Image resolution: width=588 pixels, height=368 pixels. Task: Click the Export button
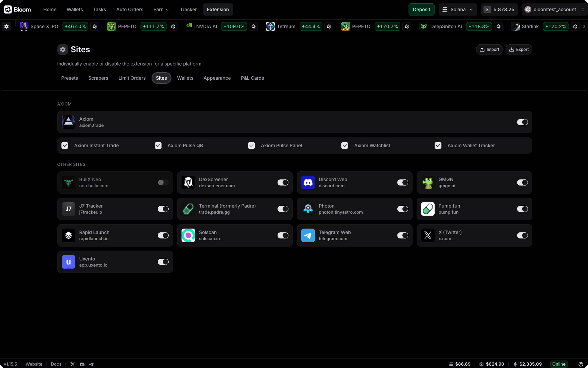point(519,49)
